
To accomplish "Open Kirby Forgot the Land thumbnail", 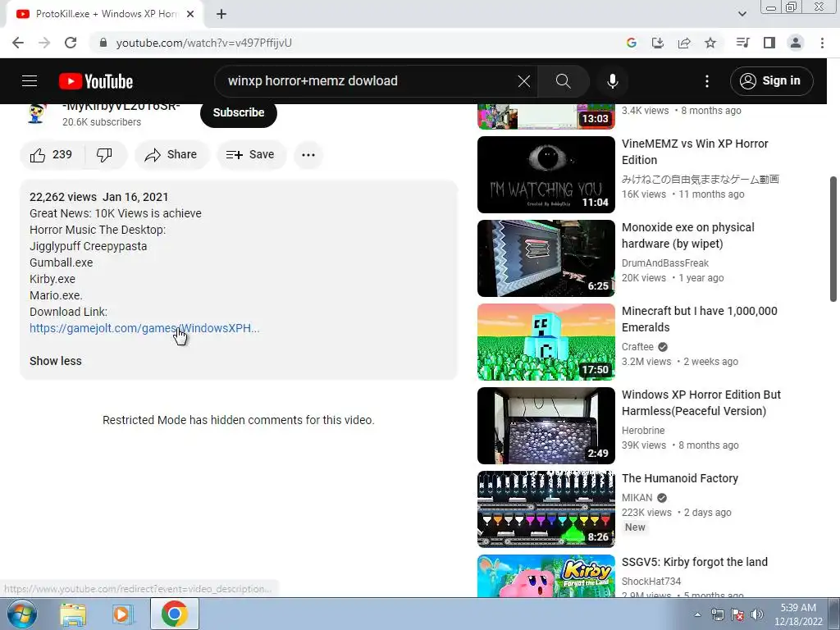I will [x=546, y=575].
